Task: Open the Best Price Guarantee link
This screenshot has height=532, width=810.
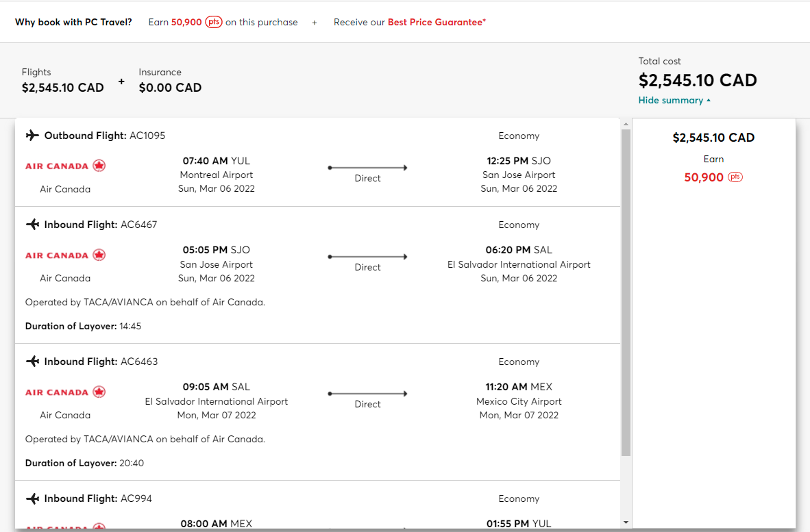Action: [436, 21]
